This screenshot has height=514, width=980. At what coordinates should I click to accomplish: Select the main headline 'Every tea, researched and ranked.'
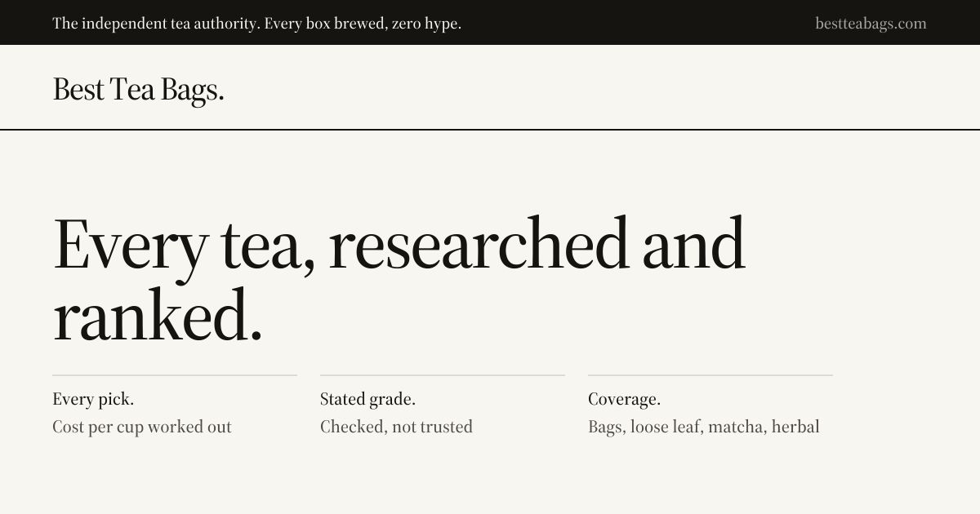pos(399,279)
